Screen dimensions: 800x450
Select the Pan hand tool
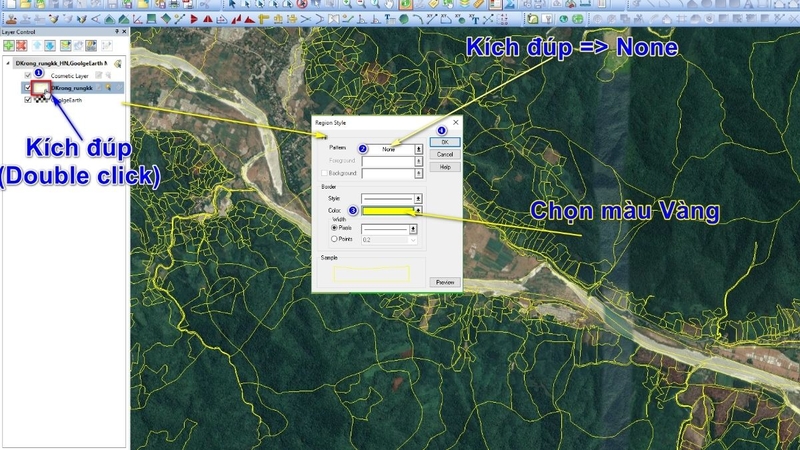pyautogui.click(x=390, y=5)
